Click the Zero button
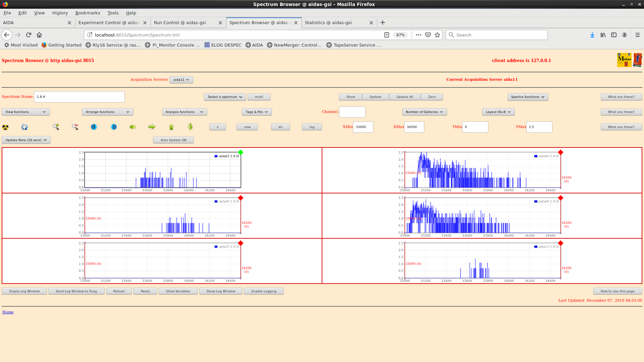Viewport: 644px width, 362px height. pyautogui.click(x=432, y=97)
